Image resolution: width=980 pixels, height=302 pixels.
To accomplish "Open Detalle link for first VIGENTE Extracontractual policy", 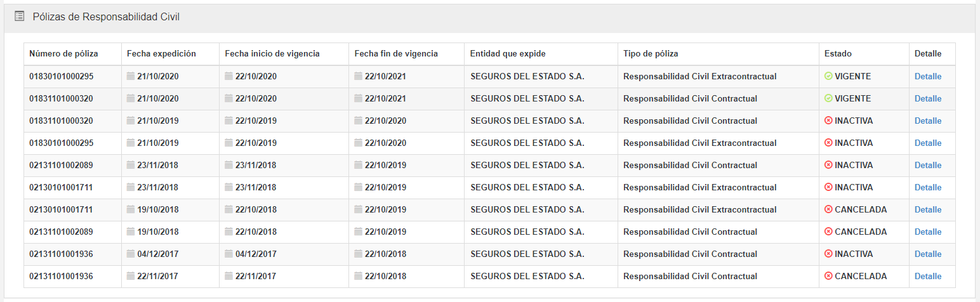I will [x=927, y=77].
